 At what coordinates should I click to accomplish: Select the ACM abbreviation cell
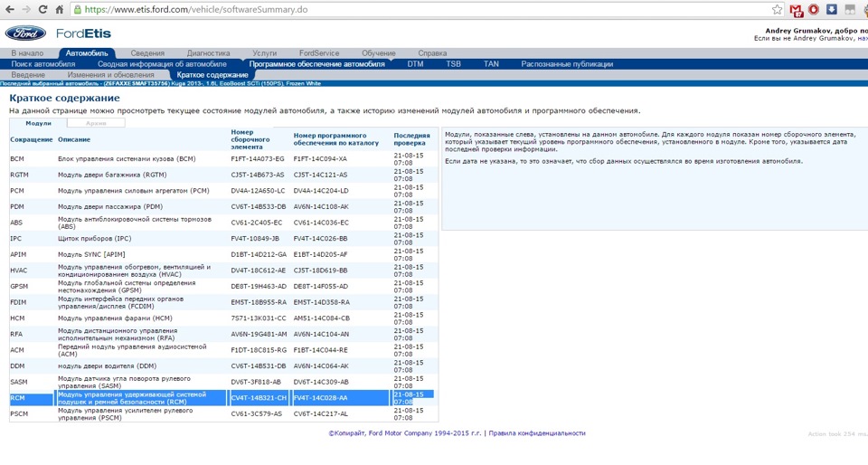pyautogui.click(x=17, y=350)
